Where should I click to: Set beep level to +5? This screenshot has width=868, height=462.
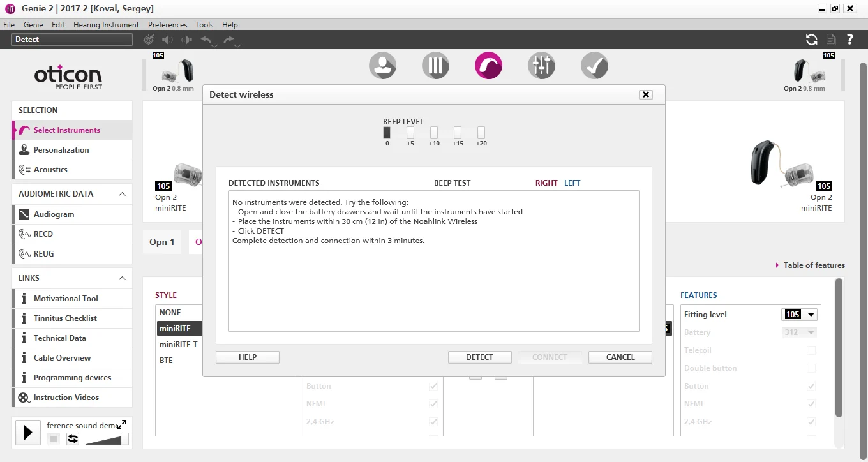(x=410, y=133)
